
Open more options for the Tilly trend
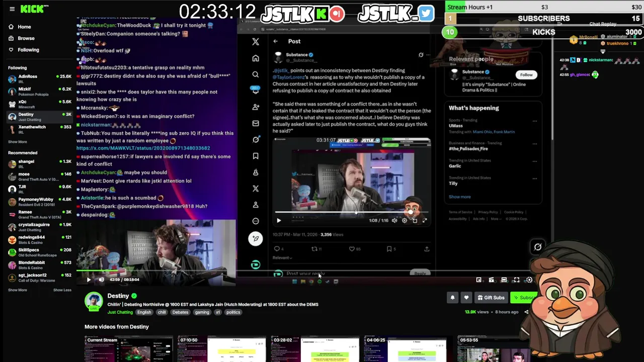coord(534,178)
